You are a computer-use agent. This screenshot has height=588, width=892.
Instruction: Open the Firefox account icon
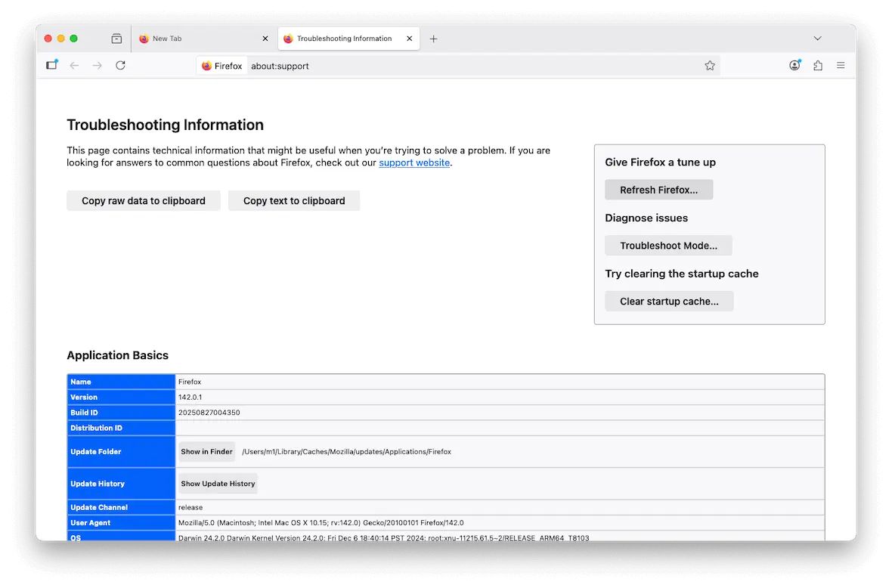(x=794, y=66)
